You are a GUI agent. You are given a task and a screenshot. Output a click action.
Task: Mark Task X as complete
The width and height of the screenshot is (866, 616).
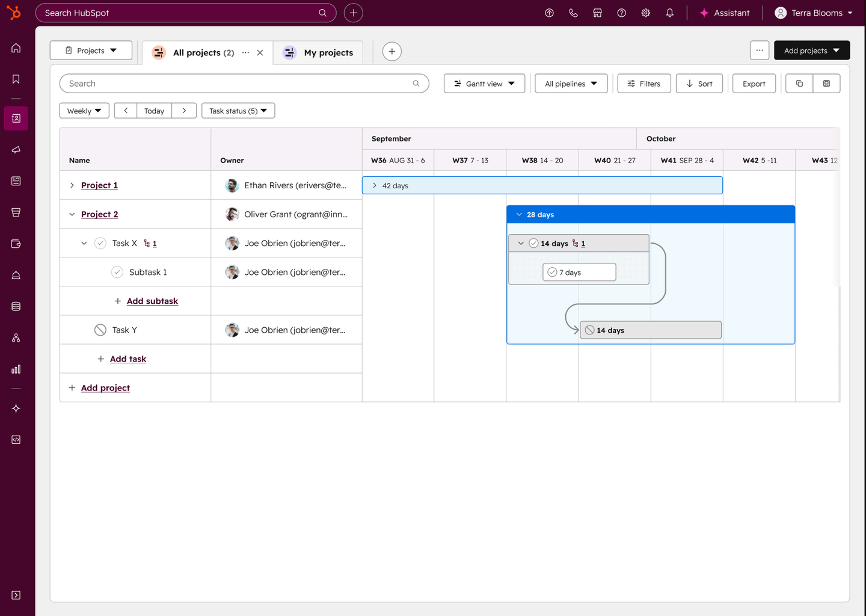(100, 243)
